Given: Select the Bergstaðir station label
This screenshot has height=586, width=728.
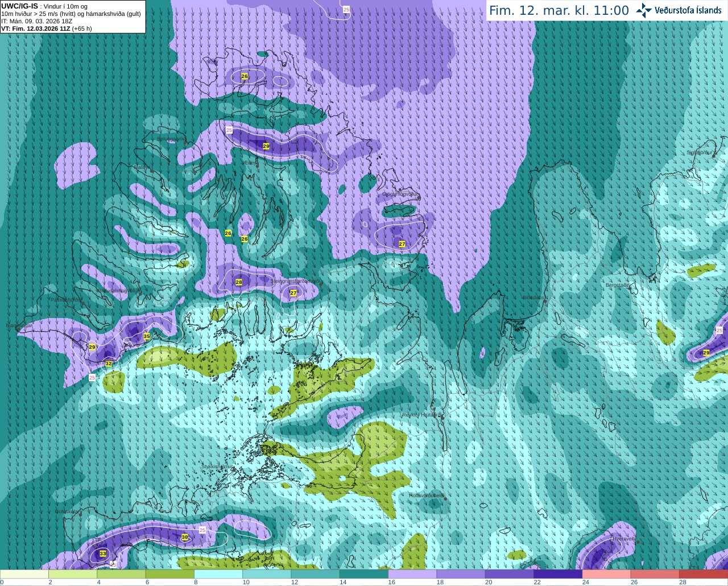Looking at the screenshot, I should click(618, 285).
